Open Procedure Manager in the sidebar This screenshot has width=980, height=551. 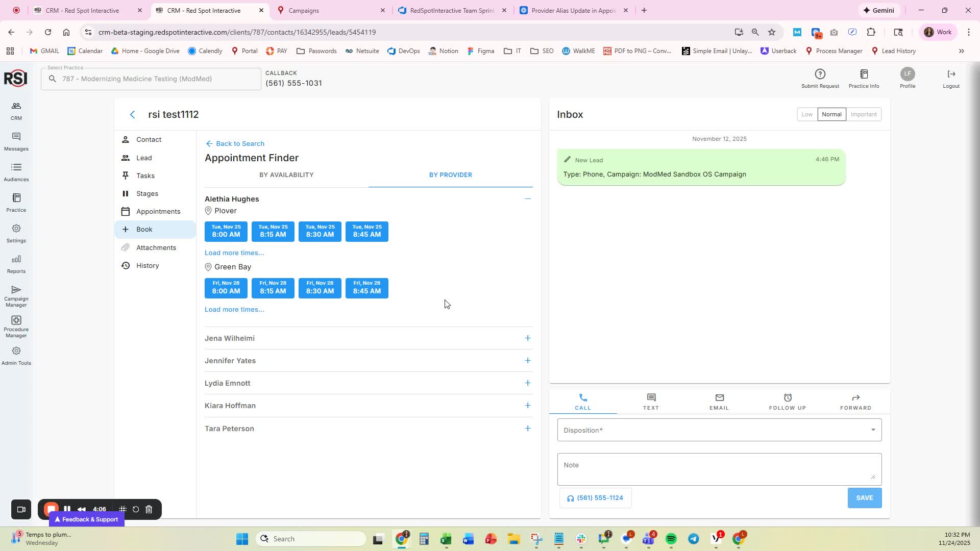coord(16,326)
